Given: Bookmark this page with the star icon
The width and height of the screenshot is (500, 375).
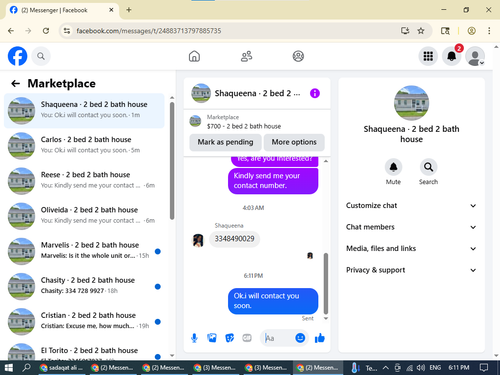Looking at the screenshot, I should [421, 31].
